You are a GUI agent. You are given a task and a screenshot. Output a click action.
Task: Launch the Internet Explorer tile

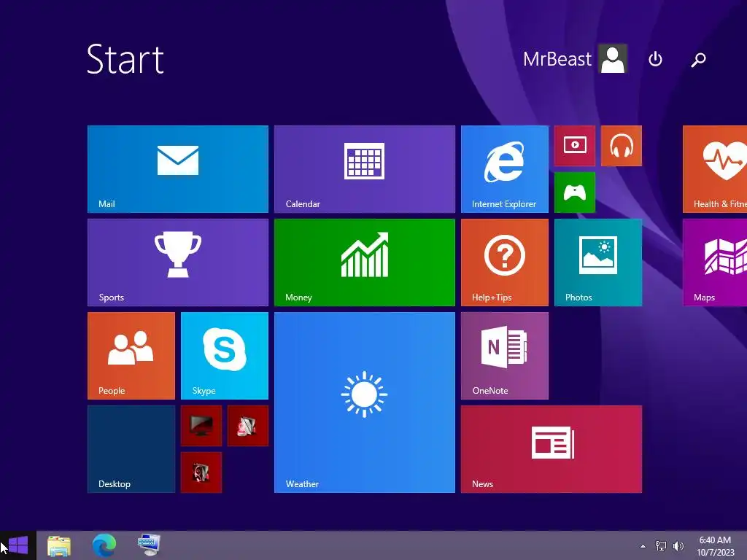coord(505,169)
